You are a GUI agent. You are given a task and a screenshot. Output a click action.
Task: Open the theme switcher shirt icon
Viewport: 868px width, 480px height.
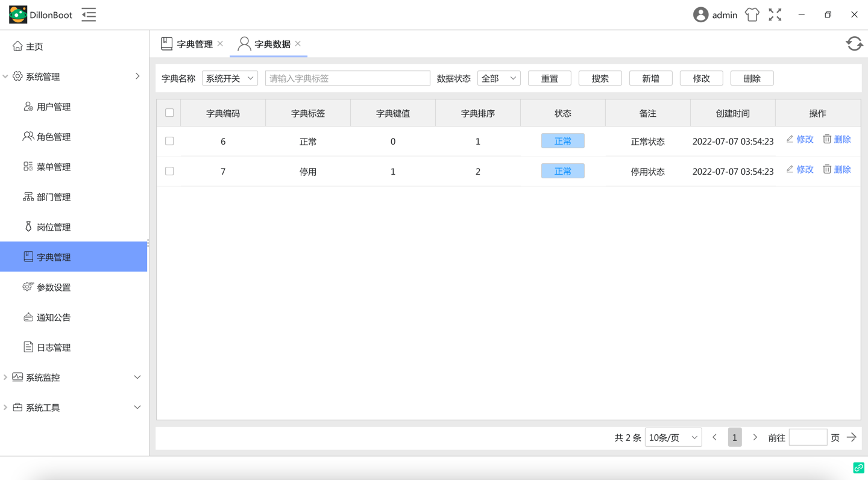click(752, 14)
